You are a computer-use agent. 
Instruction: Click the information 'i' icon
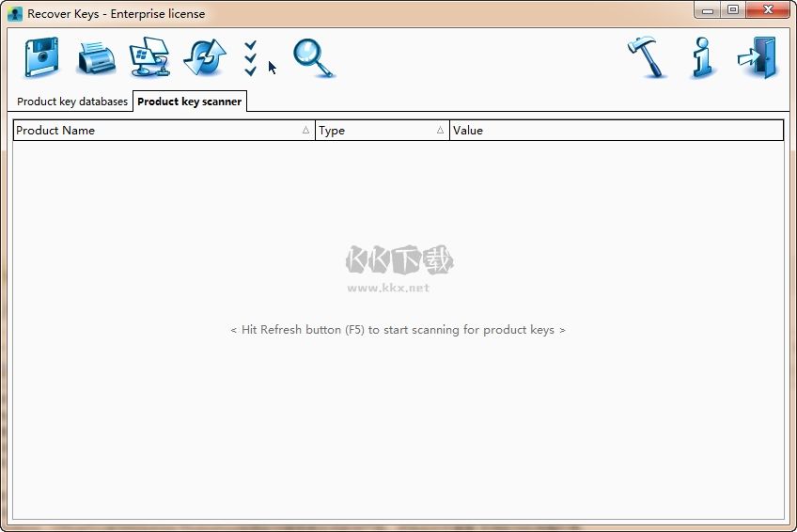click(x=702, y=57)
